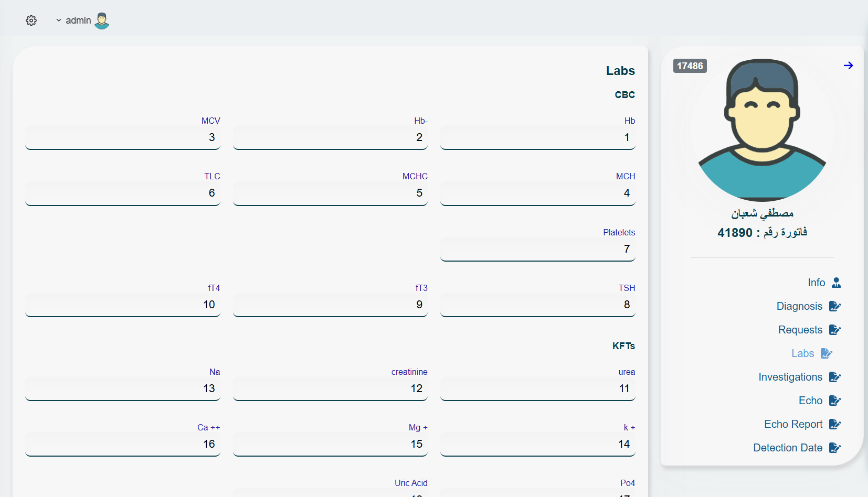Click the edit icon beside Diagnosis
Viewport: 868px width, 497px height.
tap(834, 306)
